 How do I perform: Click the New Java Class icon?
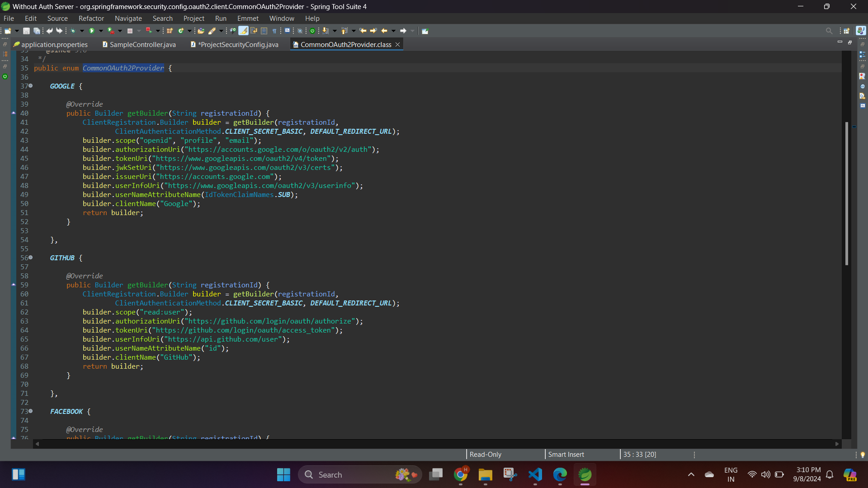pyautogui.click(x=181, y=31)
